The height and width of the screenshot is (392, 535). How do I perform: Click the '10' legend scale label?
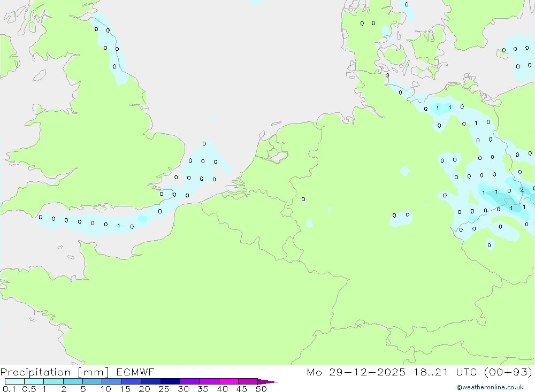pyautogui.click(x=105, y=389)
